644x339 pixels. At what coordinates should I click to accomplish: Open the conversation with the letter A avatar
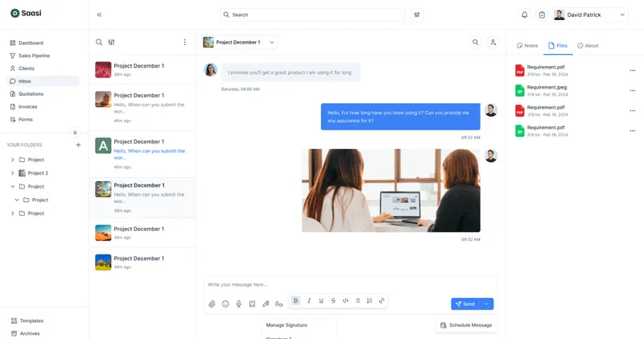142,154
